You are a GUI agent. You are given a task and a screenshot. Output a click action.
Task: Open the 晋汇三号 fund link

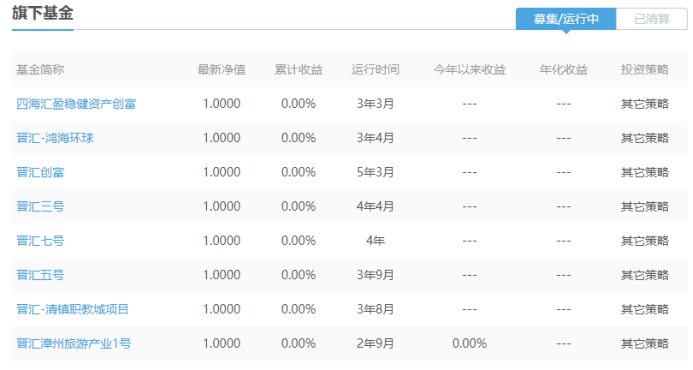click(40, 206)
